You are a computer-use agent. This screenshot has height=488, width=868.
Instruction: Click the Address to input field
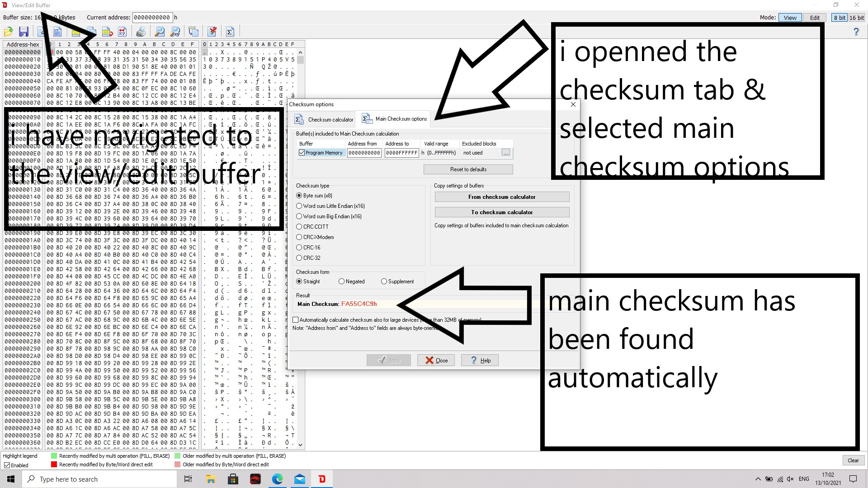[401, 153]
